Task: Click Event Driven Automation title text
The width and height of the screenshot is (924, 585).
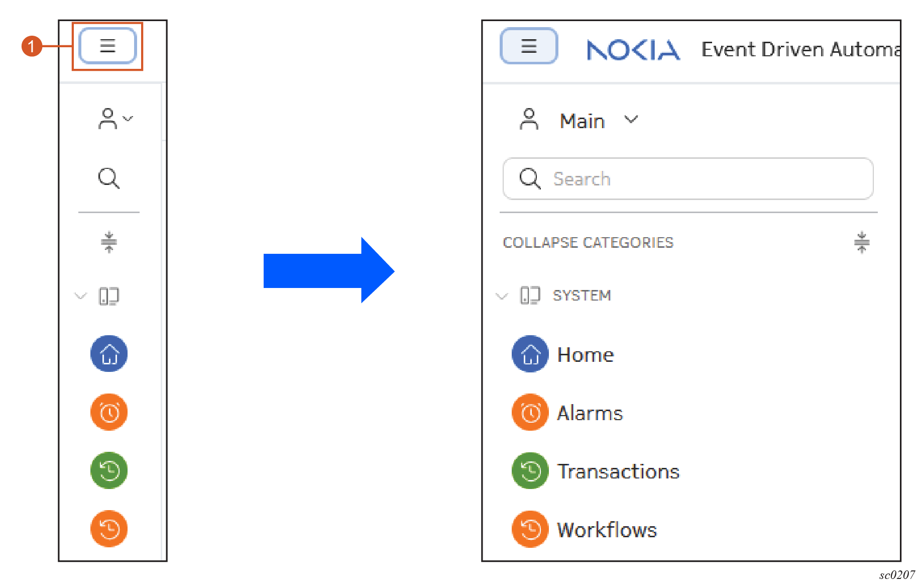Action: click(800, 49)
